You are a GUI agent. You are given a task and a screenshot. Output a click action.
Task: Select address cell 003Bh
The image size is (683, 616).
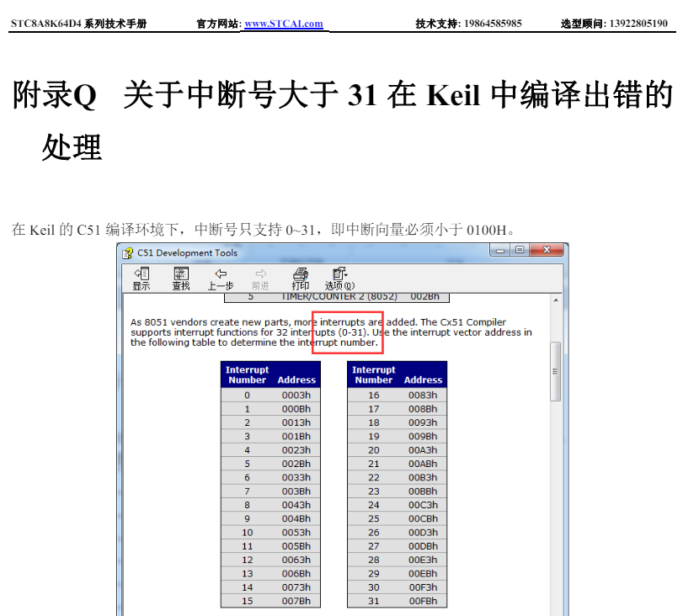[296, 491]
